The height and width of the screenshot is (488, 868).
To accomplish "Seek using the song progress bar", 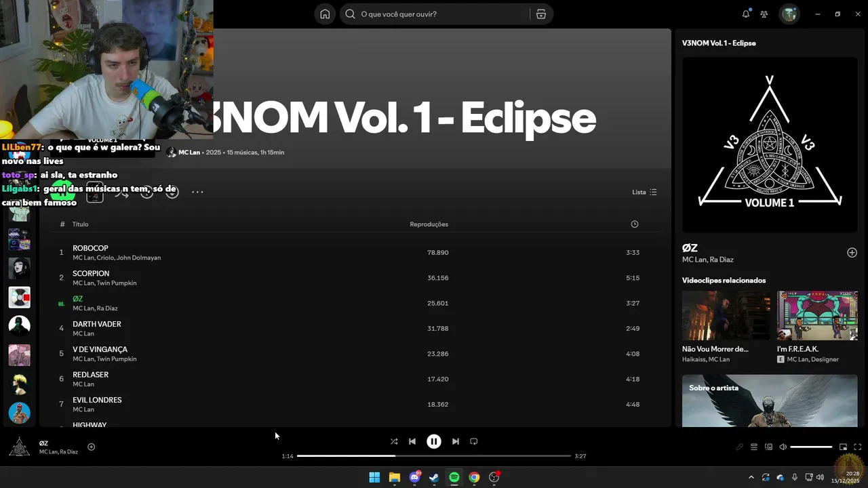I will [x=434, y=456].
